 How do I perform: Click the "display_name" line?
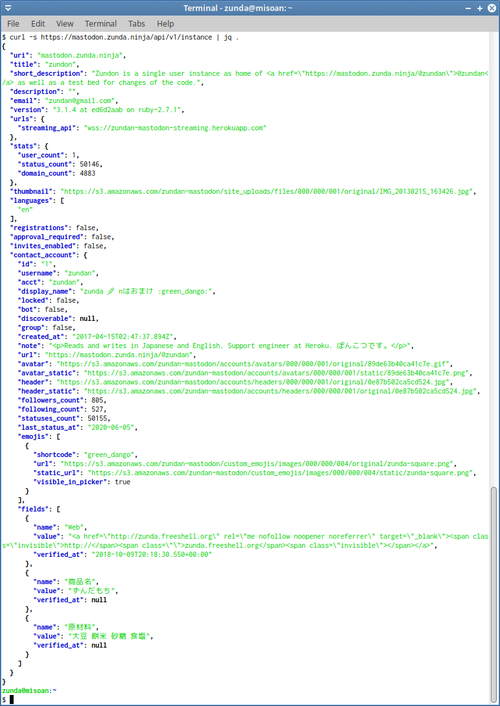[x=117, y=291]
